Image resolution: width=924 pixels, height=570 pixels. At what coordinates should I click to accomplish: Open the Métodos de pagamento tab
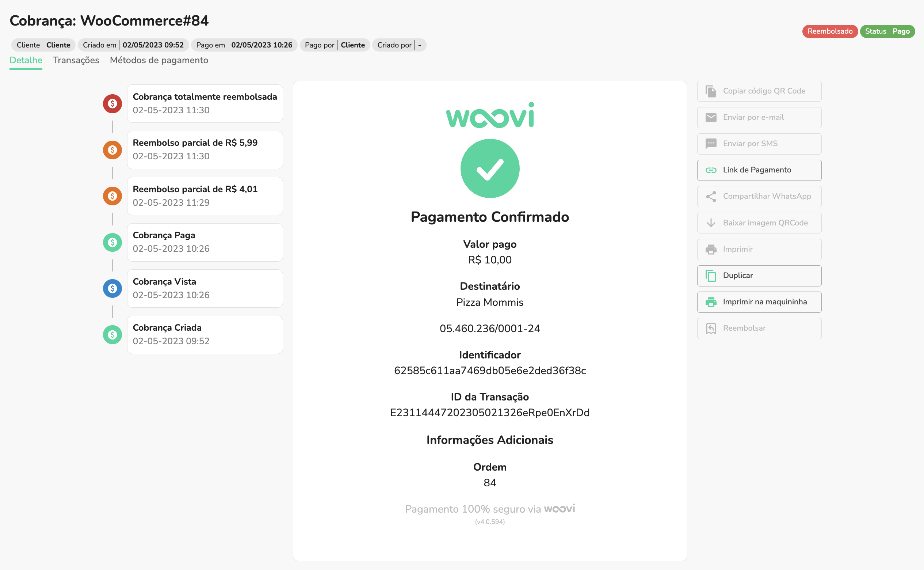click(x=159, y=60)
